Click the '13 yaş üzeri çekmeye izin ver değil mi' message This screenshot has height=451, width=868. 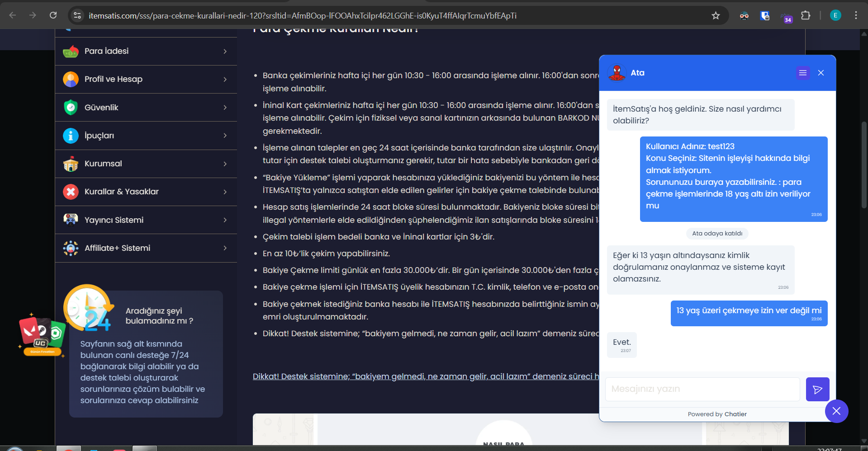[749, 313]
